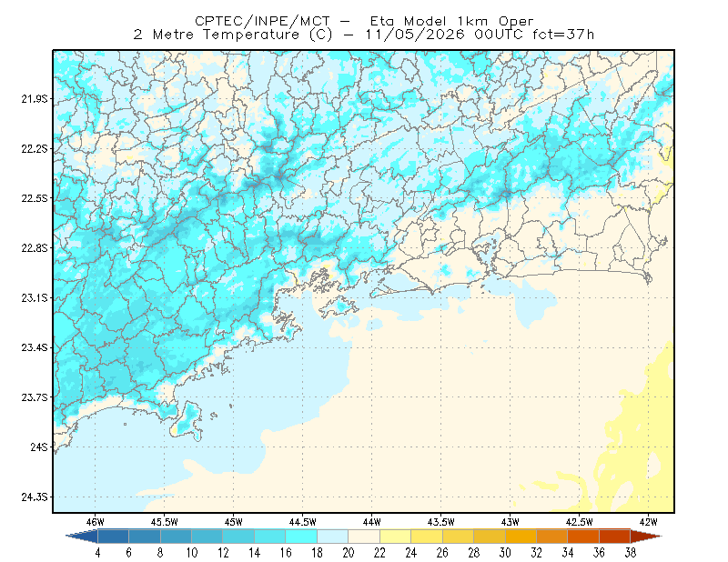Viewport: 728px width, 562px height.
Task: Click the 22 to 24 light yellow legend swatch
Action: (x=396, y=537)
